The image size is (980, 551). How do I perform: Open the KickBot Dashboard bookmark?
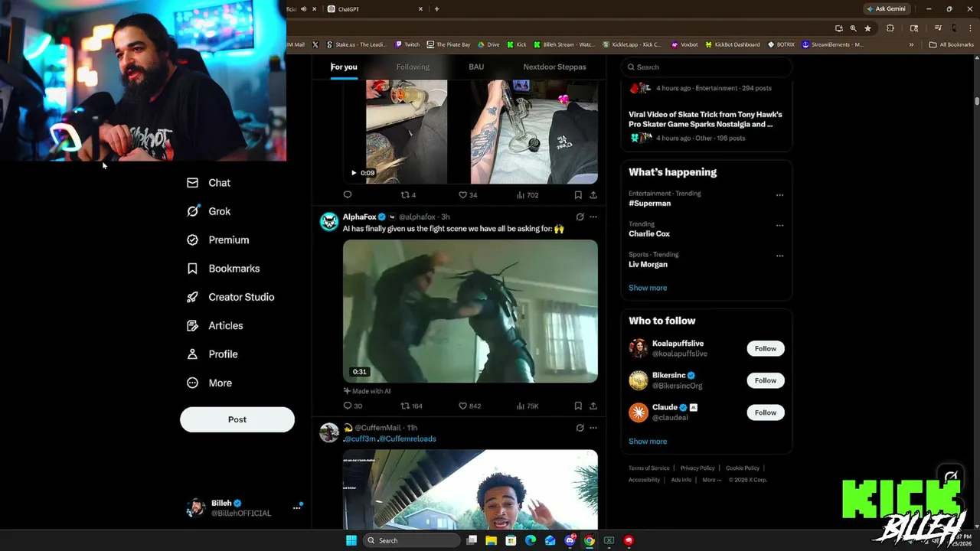[x=732, y=44]
